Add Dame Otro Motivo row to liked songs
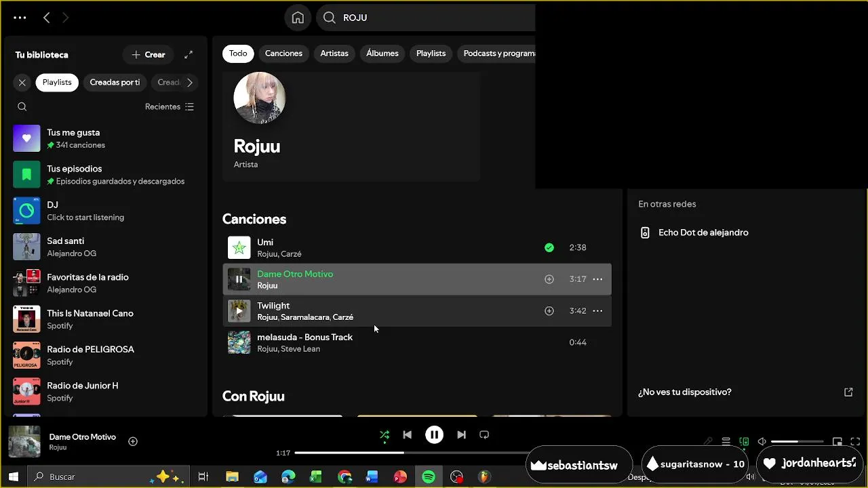868x488 pixels. click(549, 279)
